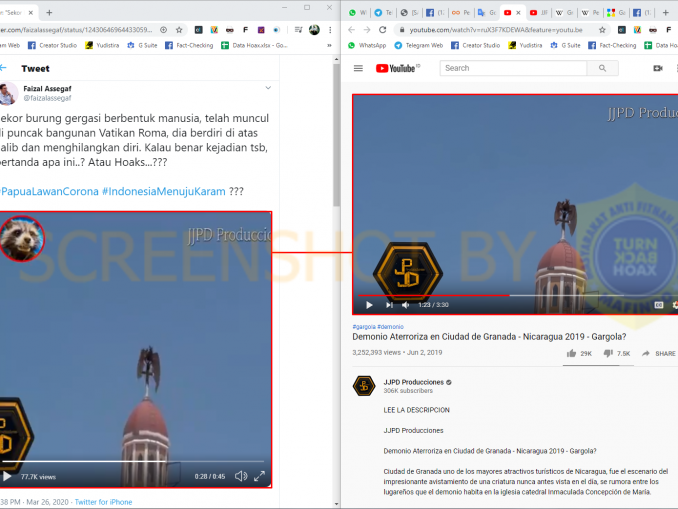The width and height of the screenshot is (678, 509).
Task: Open media control icon in left Chrome toolbar
Action: coord(298,30)
